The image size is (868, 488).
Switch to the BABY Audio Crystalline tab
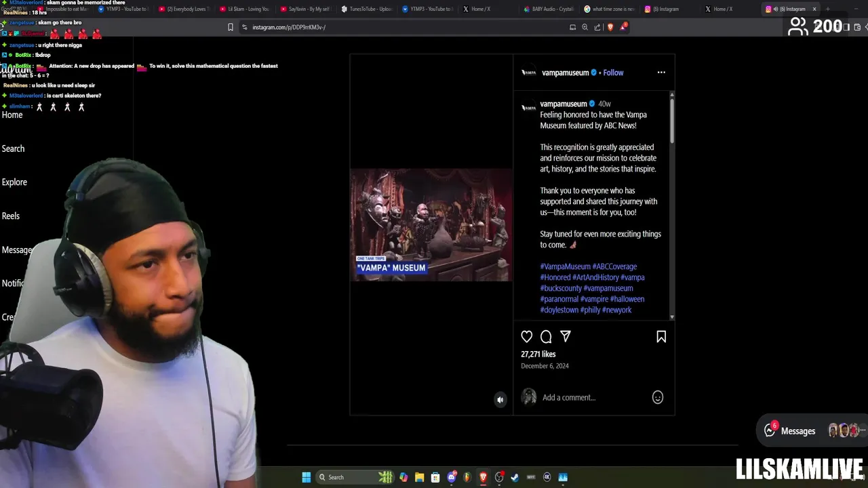549,9
